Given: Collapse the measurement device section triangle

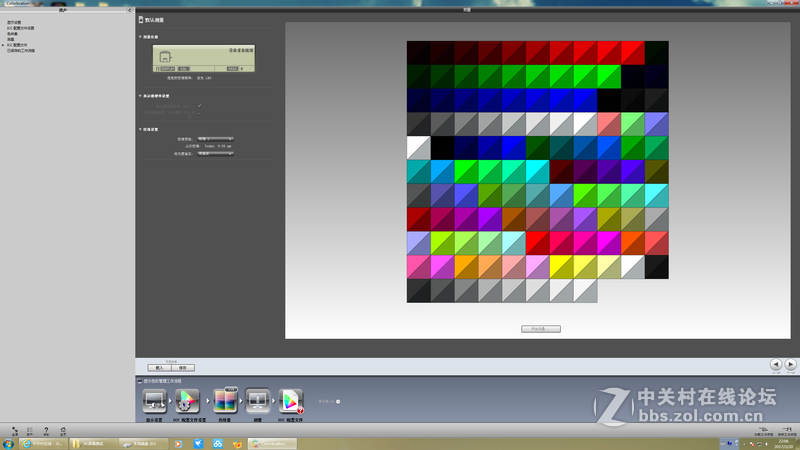Looking at the screenshot, I should 141,37.
